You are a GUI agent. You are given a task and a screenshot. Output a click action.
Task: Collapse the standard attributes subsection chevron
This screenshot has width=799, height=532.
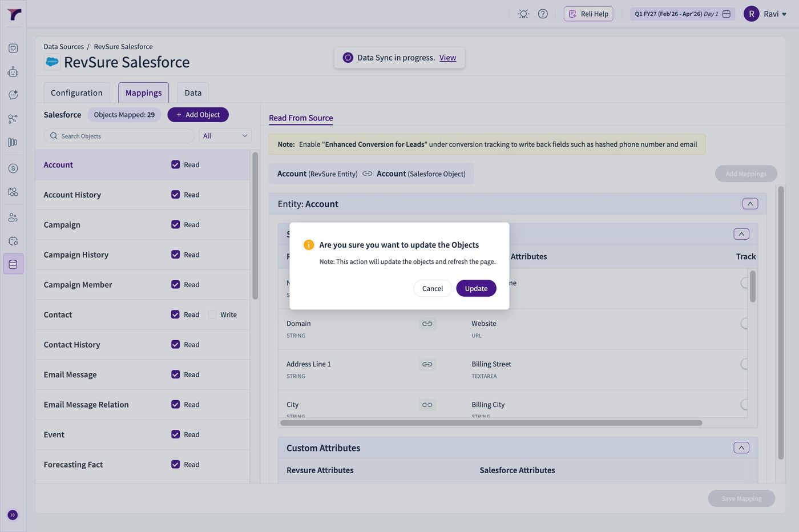[x=741, y=234]
